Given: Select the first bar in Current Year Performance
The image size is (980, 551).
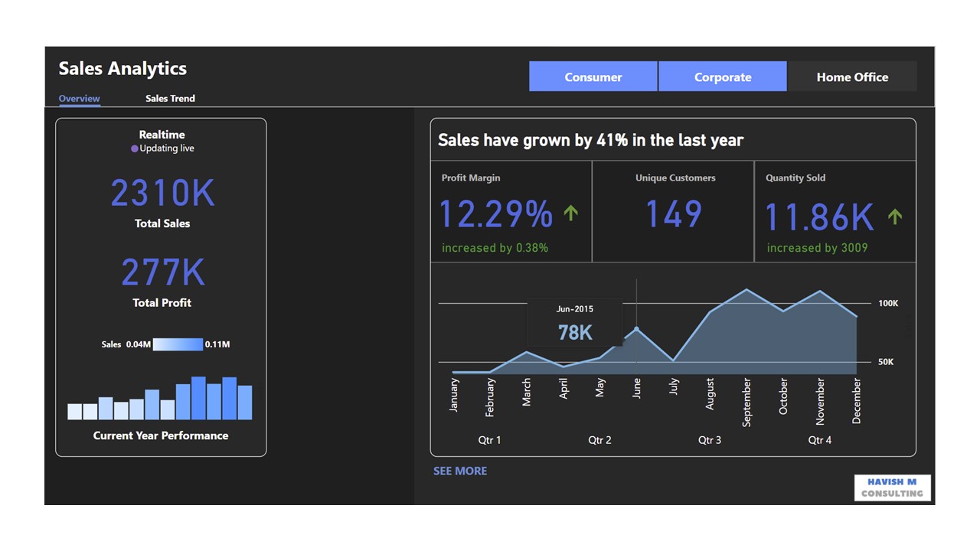Looking at the screenshot, I should [x=75, y=412].
